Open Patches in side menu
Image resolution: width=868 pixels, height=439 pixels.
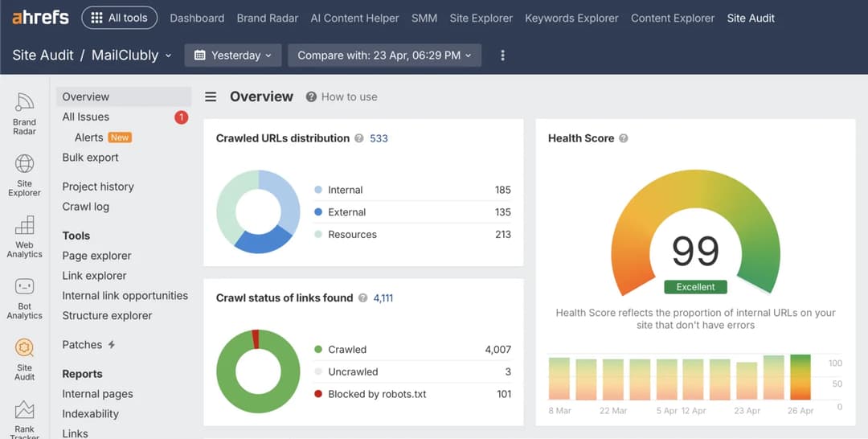point(88,345)
